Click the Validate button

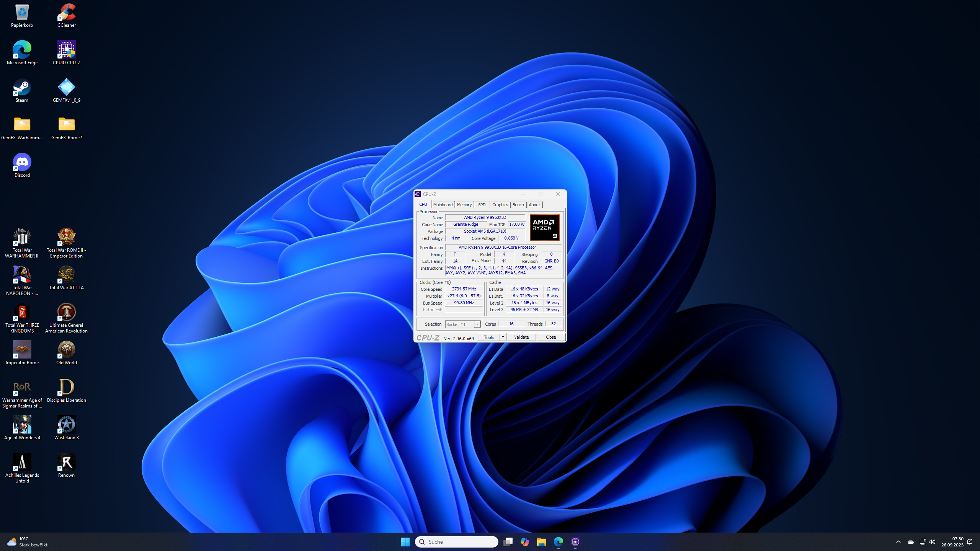521,337
